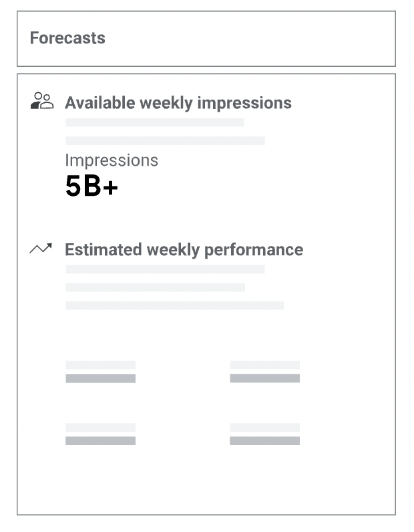This screenshot has width=414, height=532.
Task: Click the bottom-left metric placeholder label
Action: click(x=100, y=428)
